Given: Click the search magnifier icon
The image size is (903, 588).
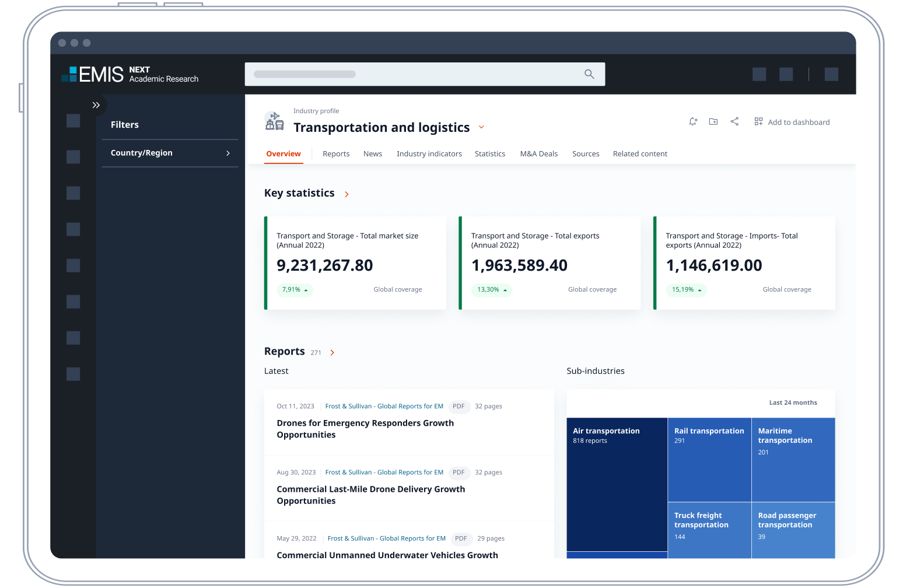Looking at the screenshot, I should pyautogui.click(x=589, y=74).
